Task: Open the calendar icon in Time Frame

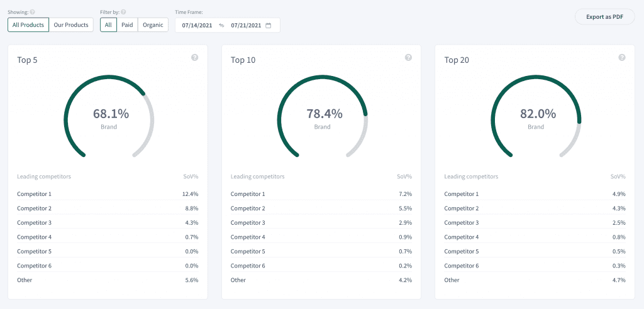Action: (x=269, y=25)
